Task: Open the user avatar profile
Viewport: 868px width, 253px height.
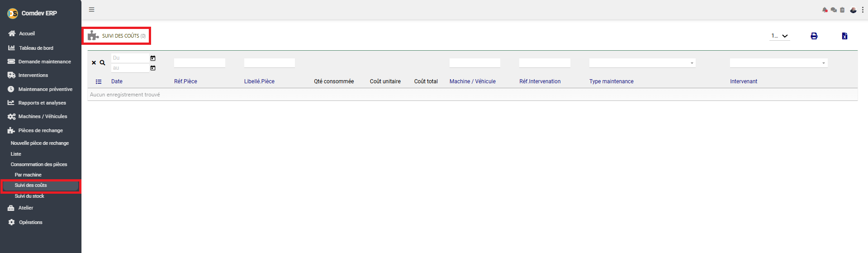Action: point(853,10)
